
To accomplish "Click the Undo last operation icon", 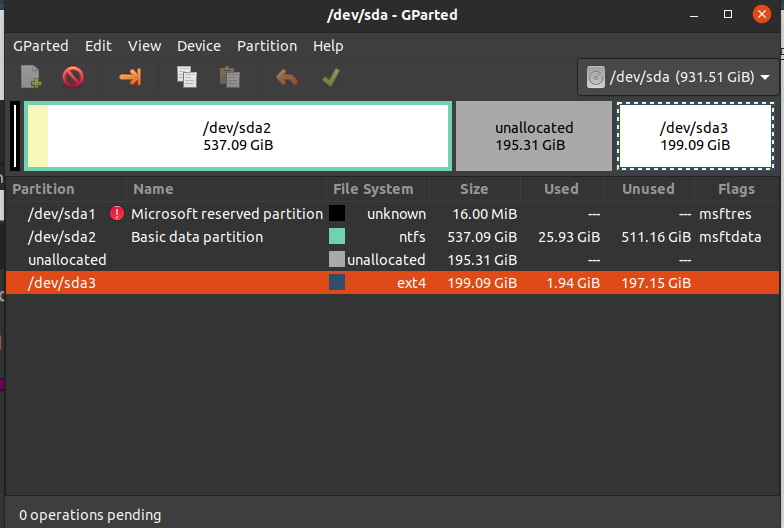I will 287,78.
